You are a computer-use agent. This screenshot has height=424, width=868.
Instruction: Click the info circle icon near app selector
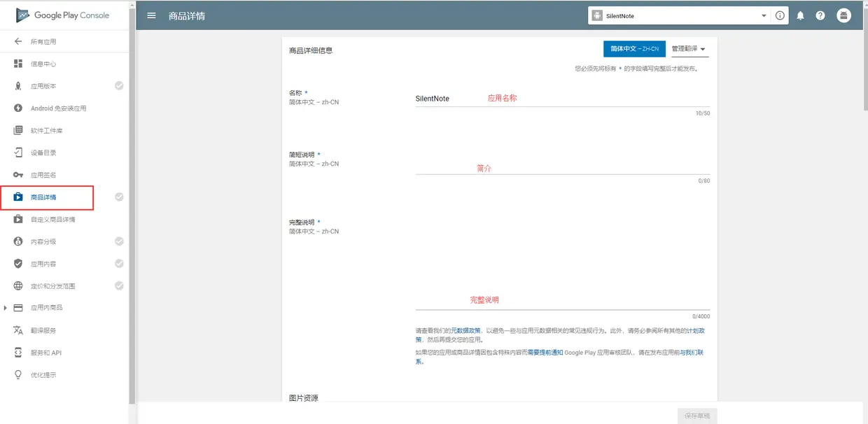point(780,15)
